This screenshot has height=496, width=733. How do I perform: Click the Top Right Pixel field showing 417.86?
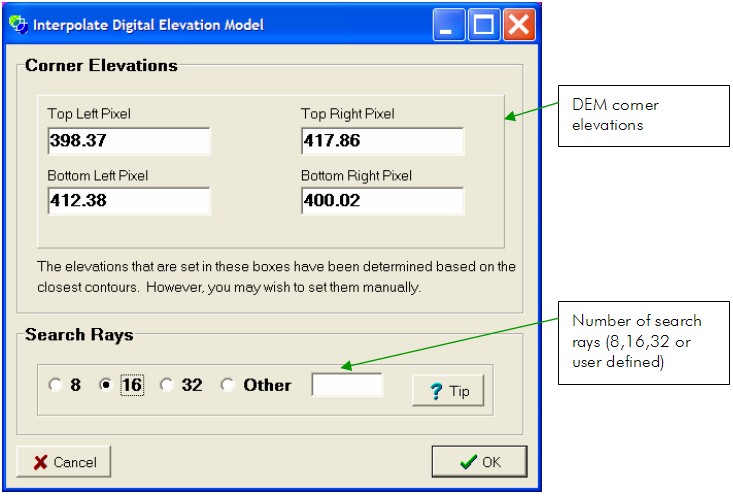coord(382,142)
